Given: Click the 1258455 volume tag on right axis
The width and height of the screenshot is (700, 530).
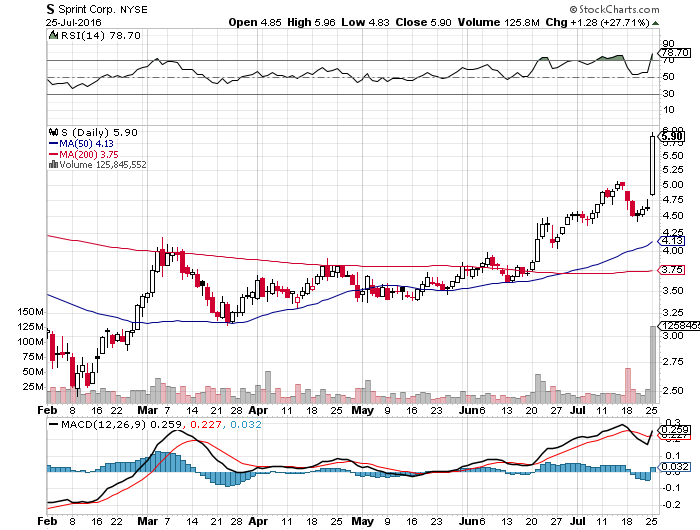Looking at the screenshot, I should [x=679, y=326].
